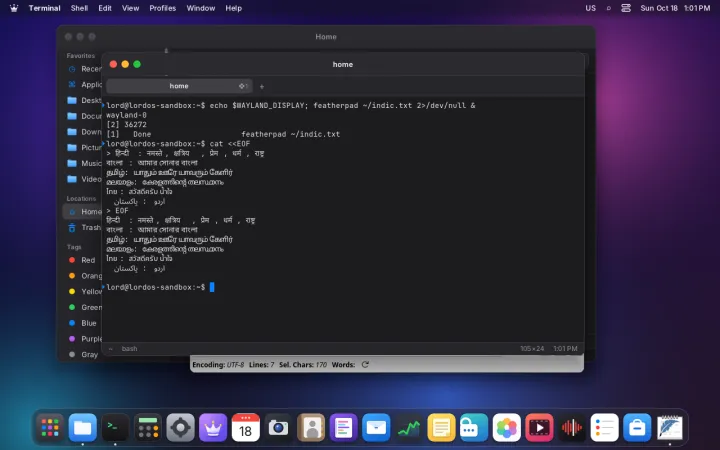Click the terminal prompt cursor line
The image size is (720, 450).
[160, 287]
